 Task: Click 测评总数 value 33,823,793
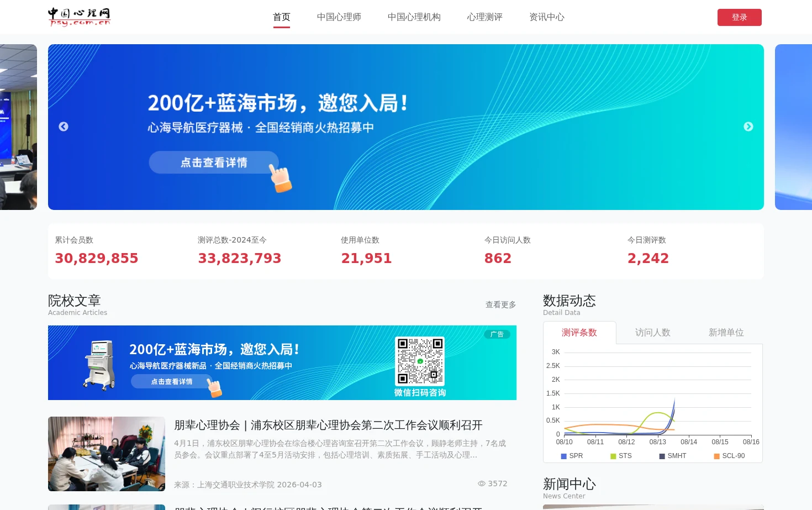click(x=240, y=258)
